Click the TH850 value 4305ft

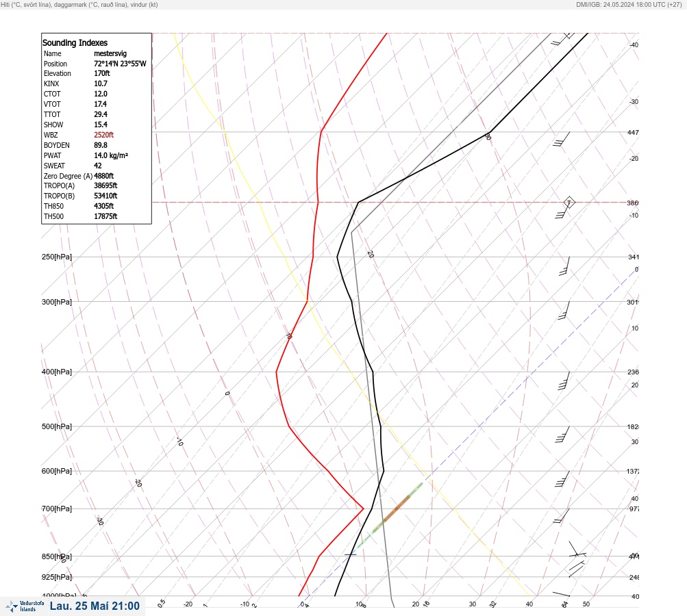(104, 206)
